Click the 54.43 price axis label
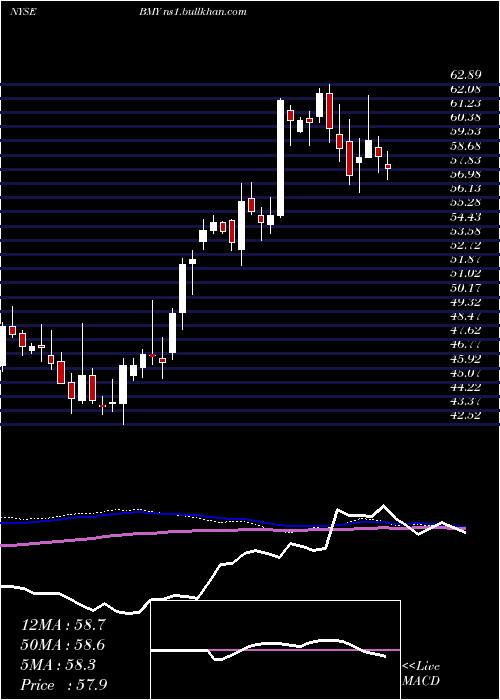The image size is (500, 700). pyautogui.click(x=465, y=217)
